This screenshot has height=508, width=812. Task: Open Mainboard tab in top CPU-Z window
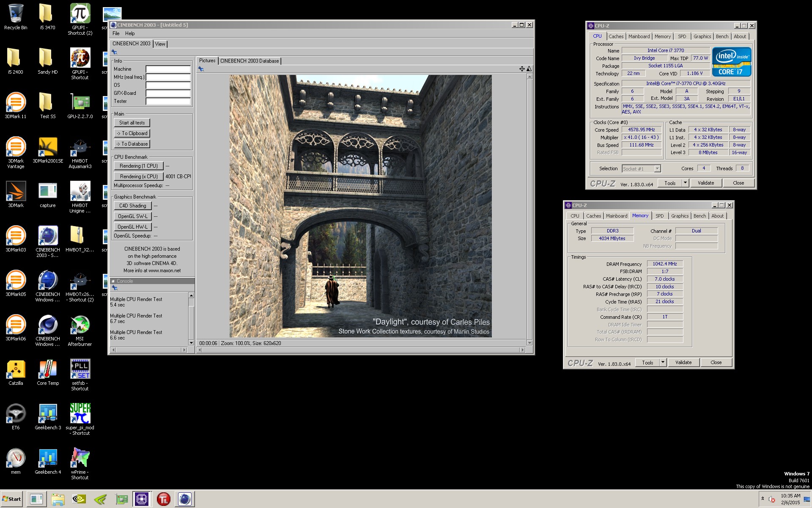pos(639,36)
